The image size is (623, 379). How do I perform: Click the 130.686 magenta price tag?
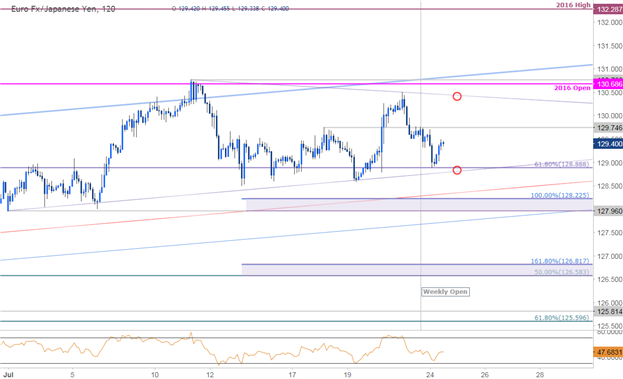point(608,84)
